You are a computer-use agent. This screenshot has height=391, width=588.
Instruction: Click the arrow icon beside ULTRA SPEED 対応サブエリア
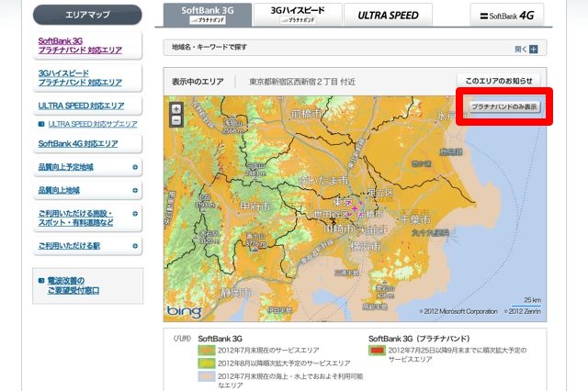[41, 124]
